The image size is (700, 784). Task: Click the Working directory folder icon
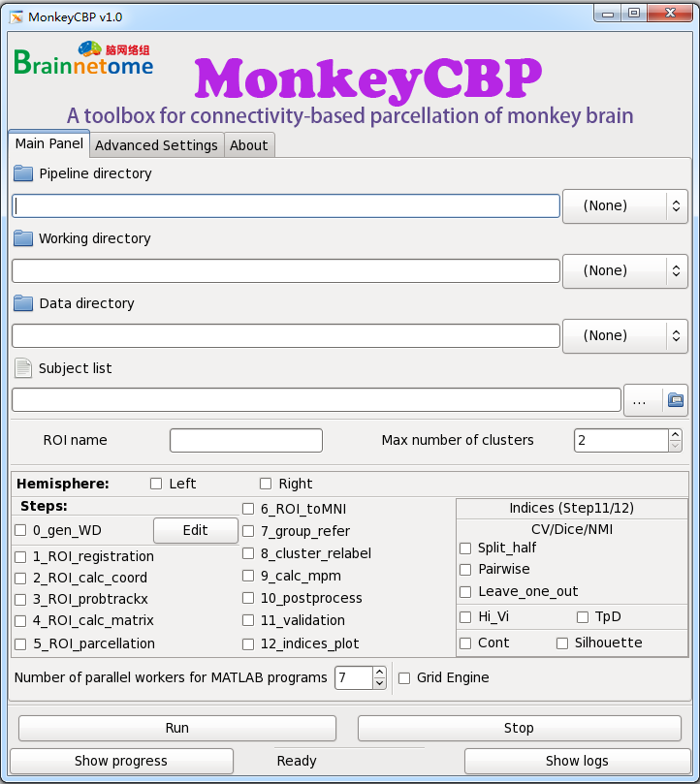tap(23, 238)
